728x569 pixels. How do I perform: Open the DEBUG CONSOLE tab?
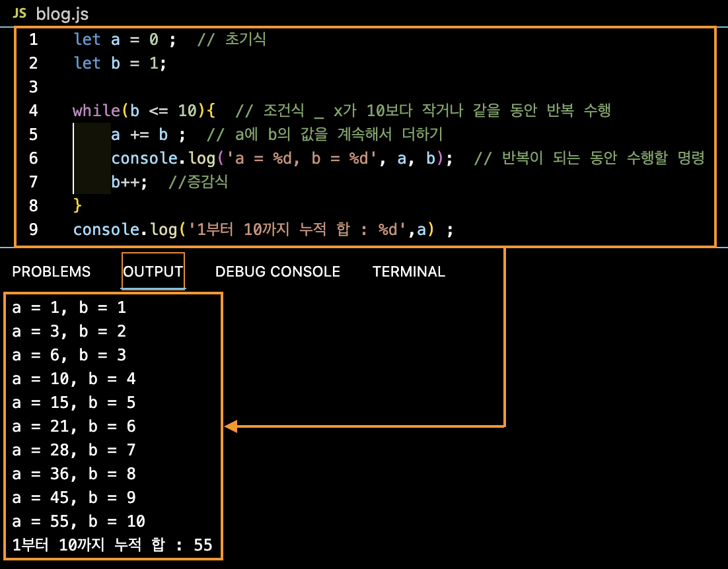[x=277, y=271]
